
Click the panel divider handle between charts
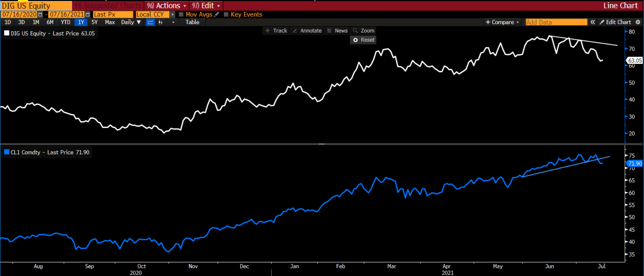321,144
